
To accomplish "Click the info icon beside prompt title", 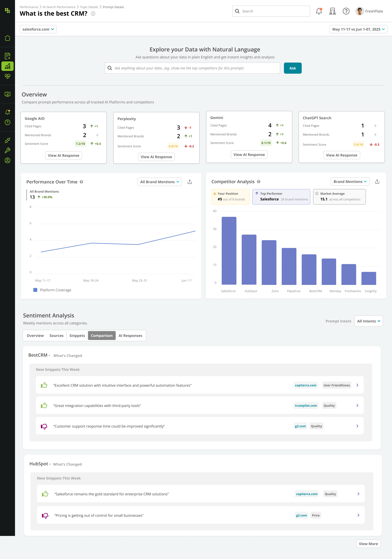I will tap(93, 14).
